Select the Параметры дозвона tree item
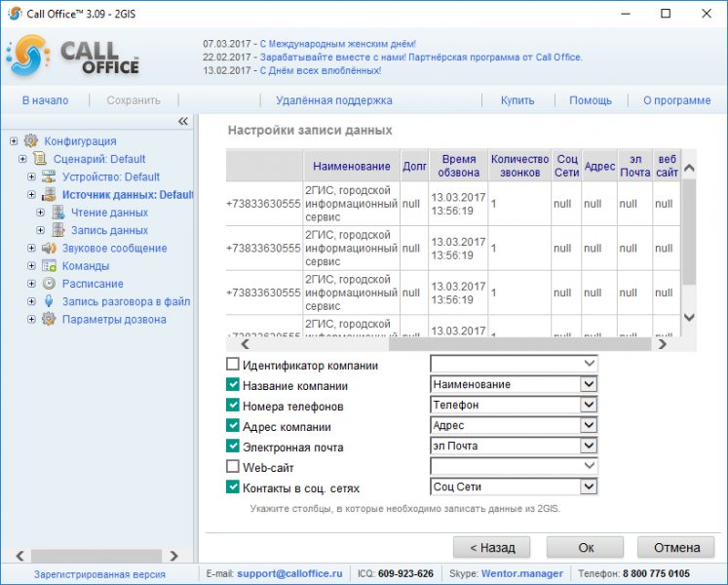 (x=114, y=319)
